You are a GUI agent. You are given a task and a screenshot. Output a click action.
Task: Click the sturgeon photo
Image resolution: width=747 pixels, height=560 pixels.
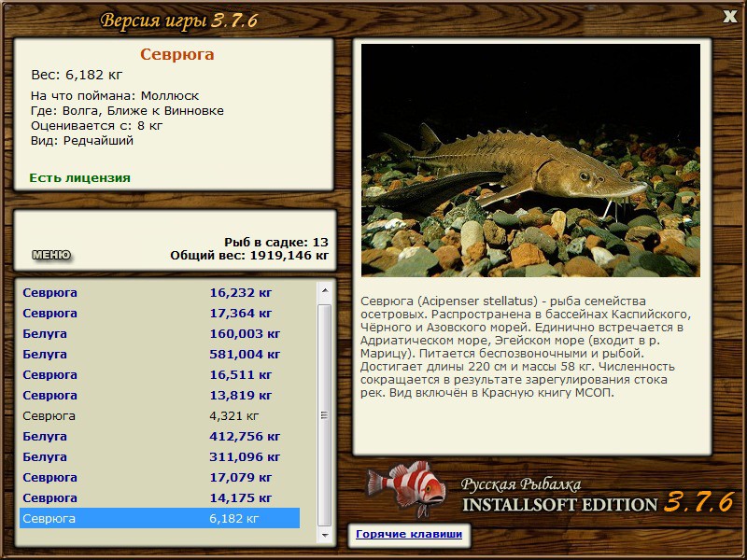point(530,161)
